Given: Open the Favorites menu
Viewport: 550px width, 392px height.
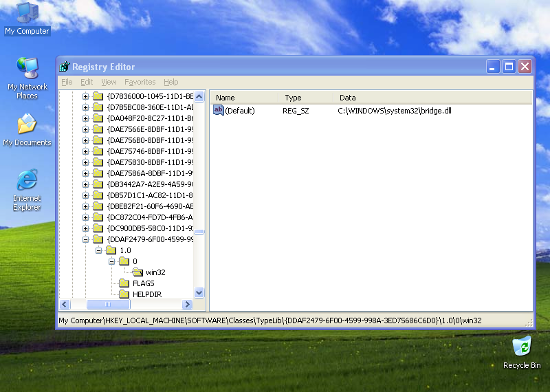Looking at the screenshot, I should point(140,82).
